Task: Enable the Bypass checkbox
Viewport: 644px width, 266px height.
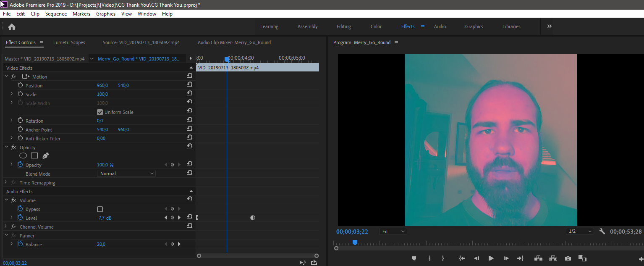Action: pyautogui.click(x=100, y=209)
